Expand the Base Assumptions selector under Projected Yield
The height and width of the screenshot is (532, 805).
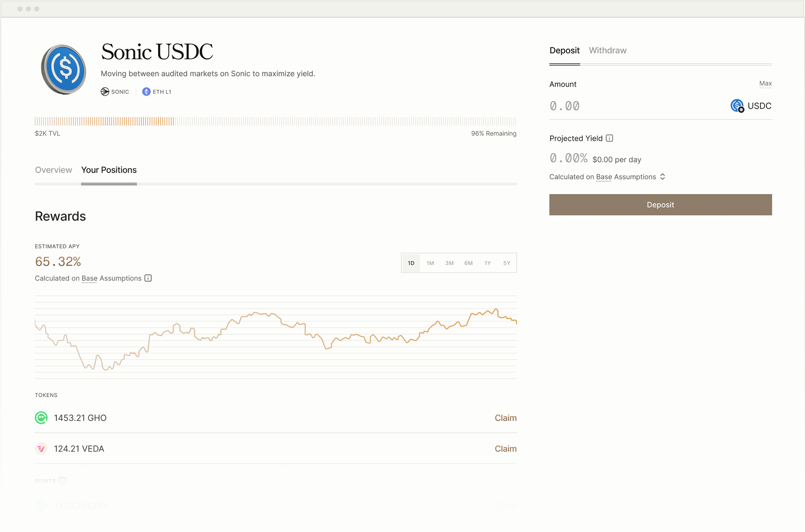click(x=662, y=177)
